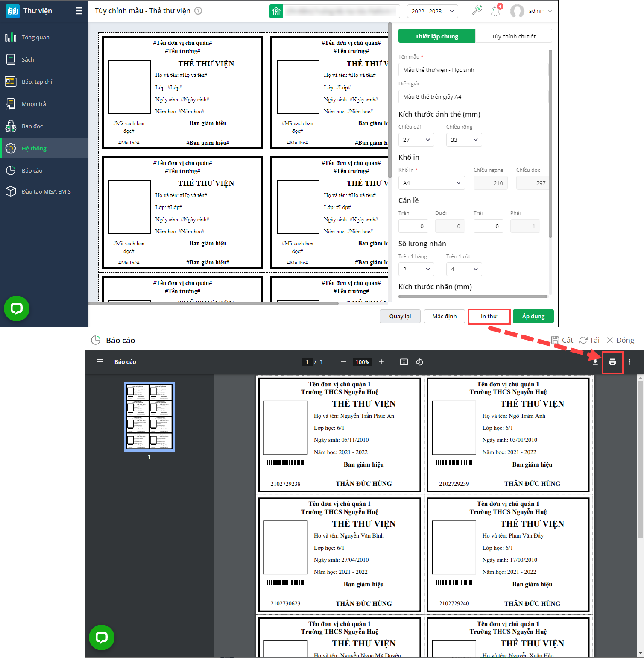
Task: Click the settings panel vertical scrollbar
Action: [x=550, y=143]
